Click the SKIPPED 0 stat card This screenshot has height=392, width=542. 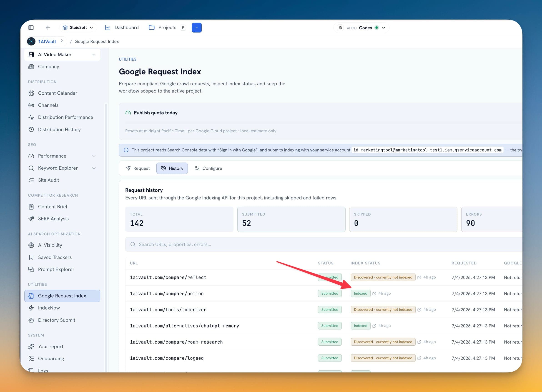[403, 219]
